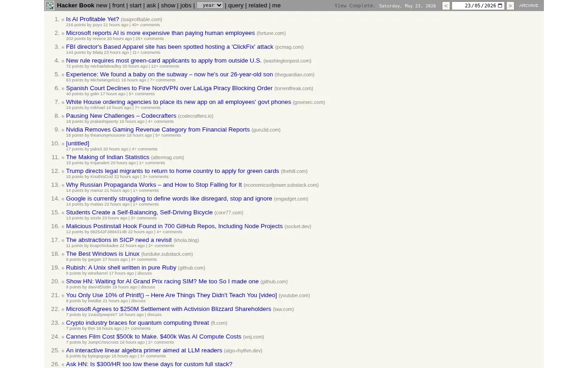Open 'discuss' under the Rubish story
Screen dimensions: 588x368
click(145, 273)
